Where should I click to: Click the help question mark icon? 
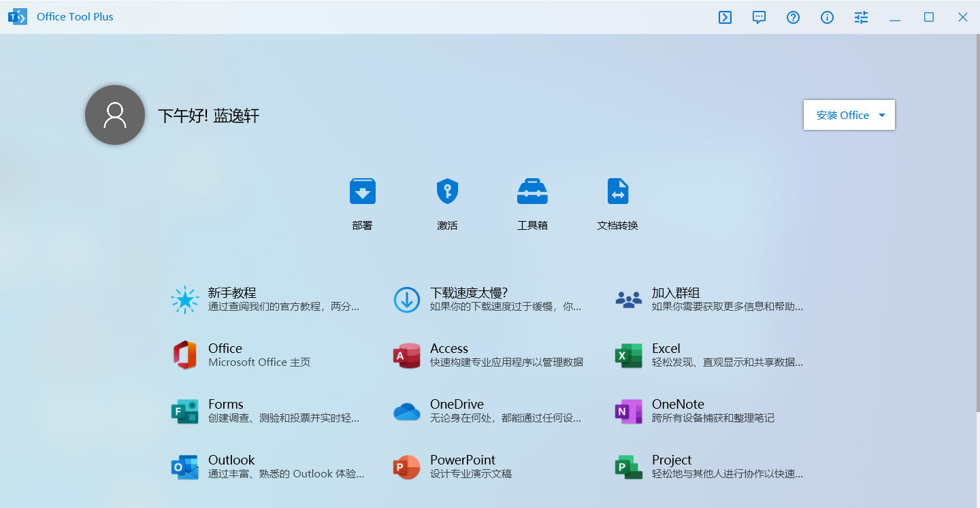pos(793,17)
